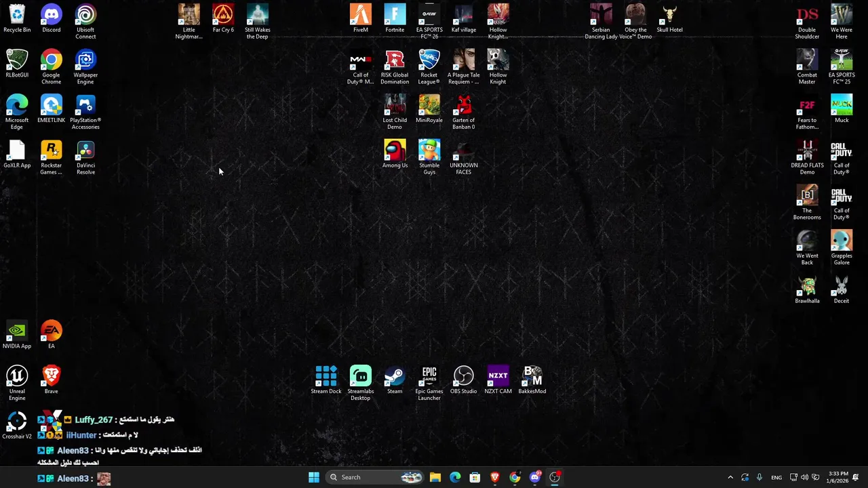Viewport: 868px width, 488px height.
Task: Open Call of Duty M... shortcut
Action: click(361, 66)
